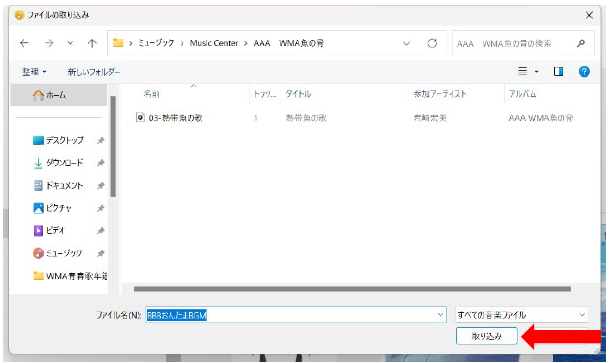This screenshot has height=363, width=610.
Task: Expand the file name history dropdown
Action: coord(440,314)
